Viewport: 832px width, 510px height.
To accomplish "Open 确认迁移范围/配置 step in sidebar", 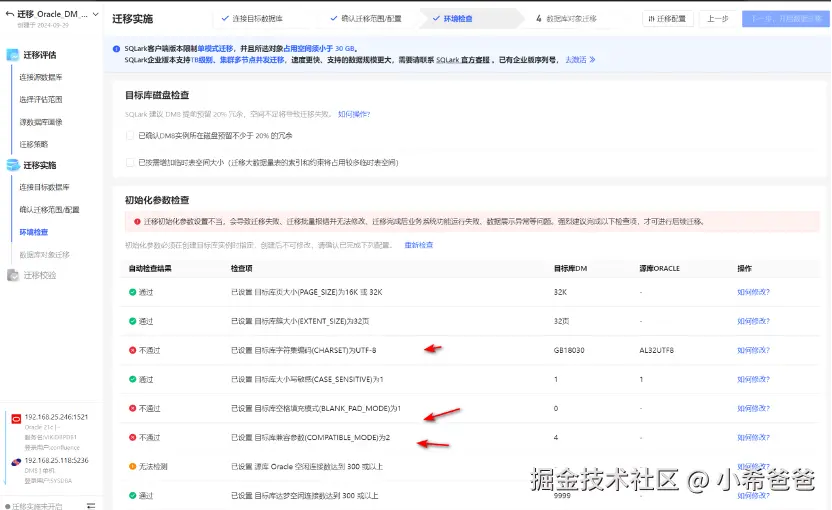I will pyautogui.click(x=49, y=210).
